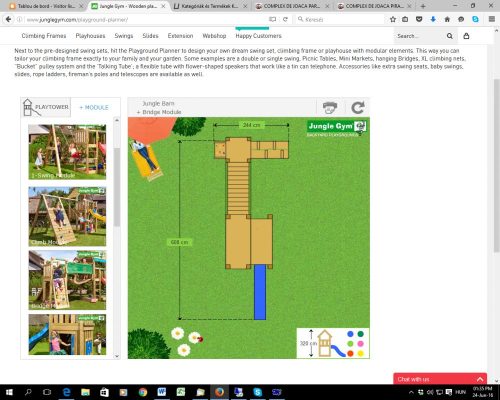Launch Chrome from the taskbar
The image size is (500, 400).
tap(143, 392)
